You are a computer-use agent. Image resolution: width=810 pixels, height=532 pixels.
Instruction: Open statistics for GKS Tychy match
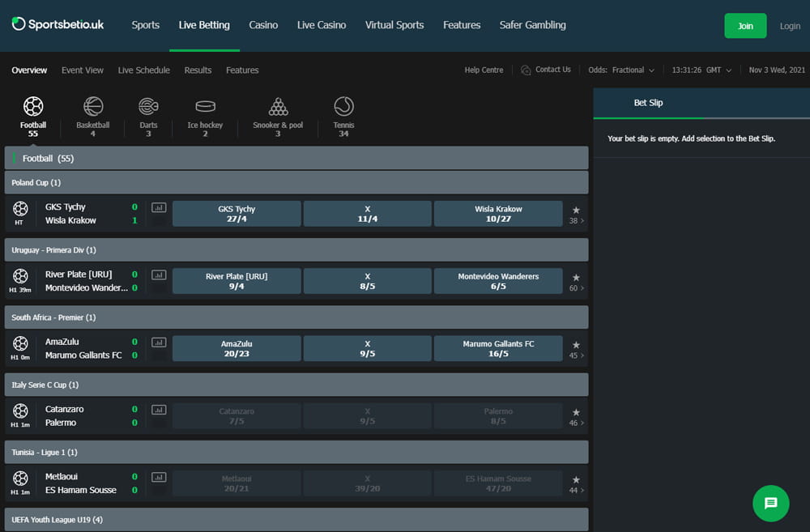pos(159,207)
